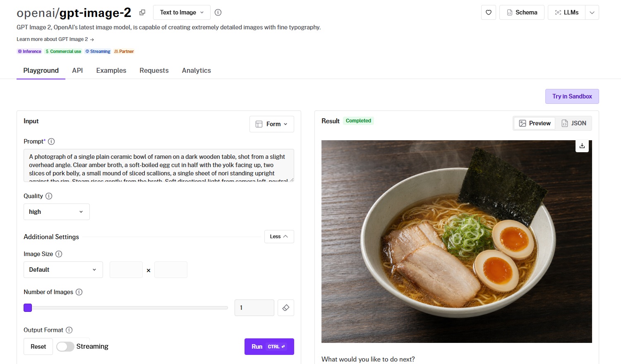Favorite the model with the heart icon
The height and width of the screenshot is (364, 621).
[489, 12]
